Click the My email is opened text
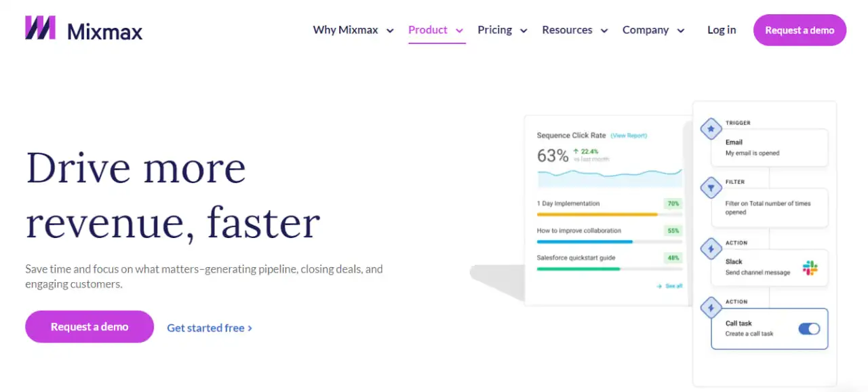 pyautogui.click(x=753, y=153)
